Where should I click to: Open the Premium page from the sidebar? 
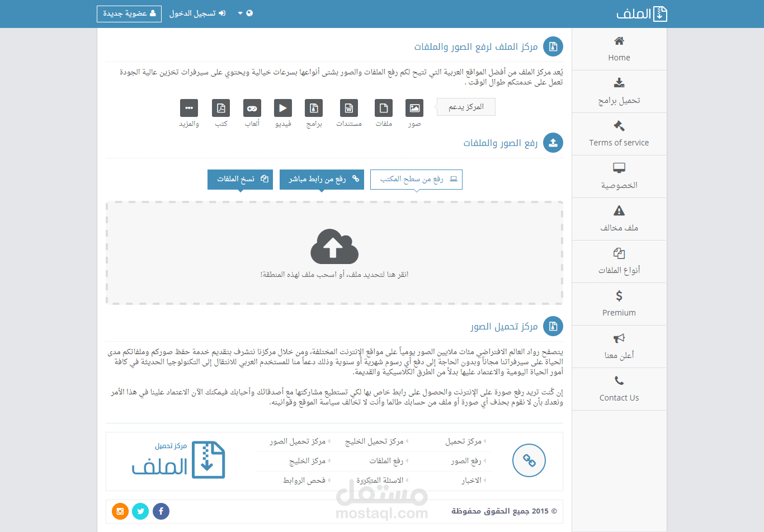point(619,304)
